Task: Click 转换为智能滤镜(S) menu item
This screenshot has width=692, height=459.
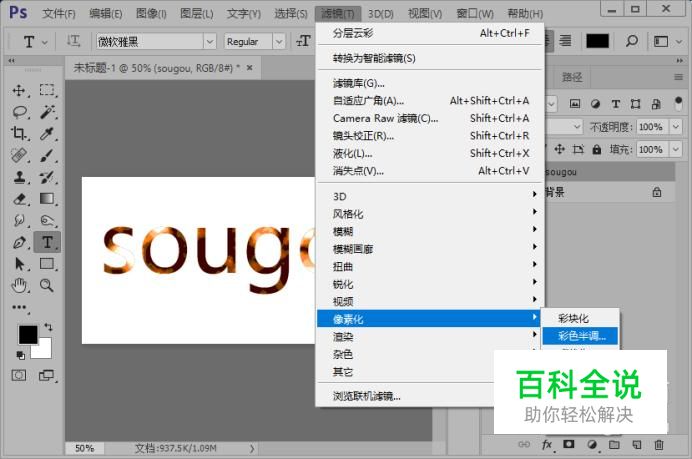Action: click(x=430, y=58)
